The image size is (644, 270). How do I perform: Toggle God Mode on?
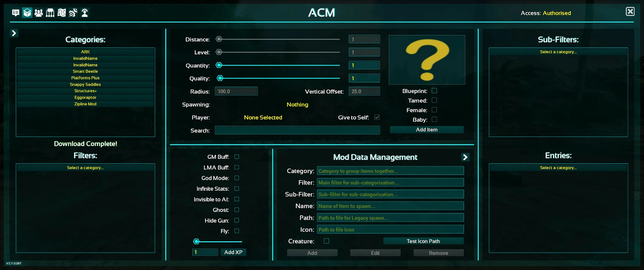237,178
